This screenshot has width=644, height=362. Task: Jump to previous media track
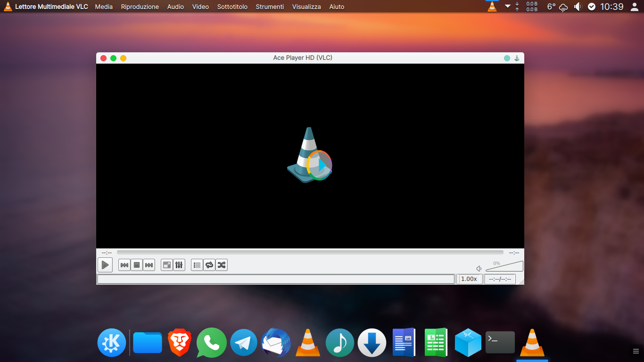point(124,265)
